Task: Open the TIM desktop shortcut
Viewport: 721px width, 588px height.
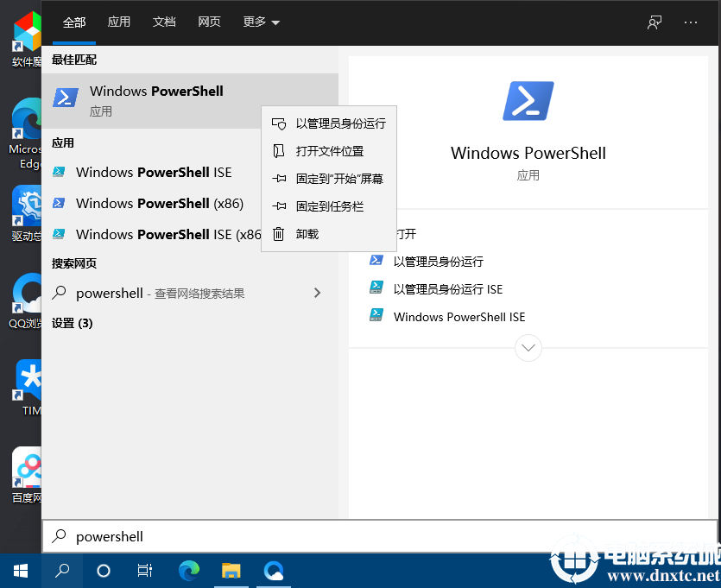Action: pyautogui.click(x=28, y=388)
